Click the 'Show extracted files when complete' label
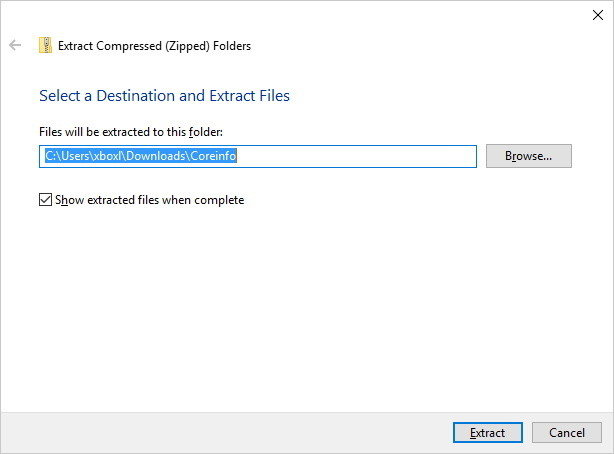The image size is (614, 454). (150, 200)
